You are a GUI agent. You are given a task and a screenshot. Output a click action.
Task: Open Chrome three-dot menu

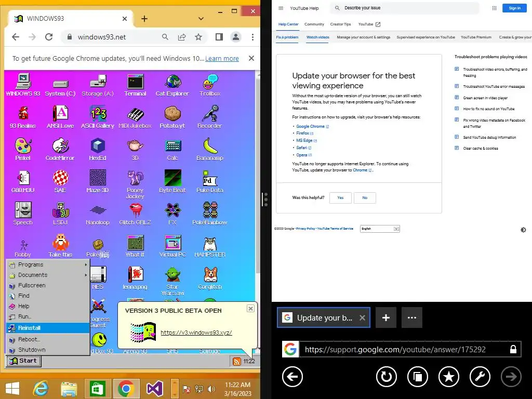click(x=252, y=37)
